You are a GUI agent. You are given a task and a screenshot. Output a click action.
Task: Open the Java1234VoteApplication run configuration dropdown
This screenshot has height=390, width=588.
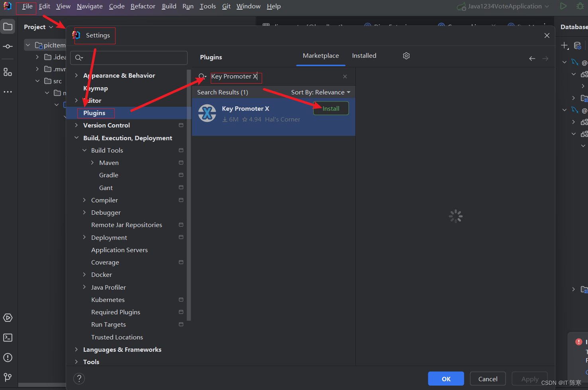pos(504,6)
